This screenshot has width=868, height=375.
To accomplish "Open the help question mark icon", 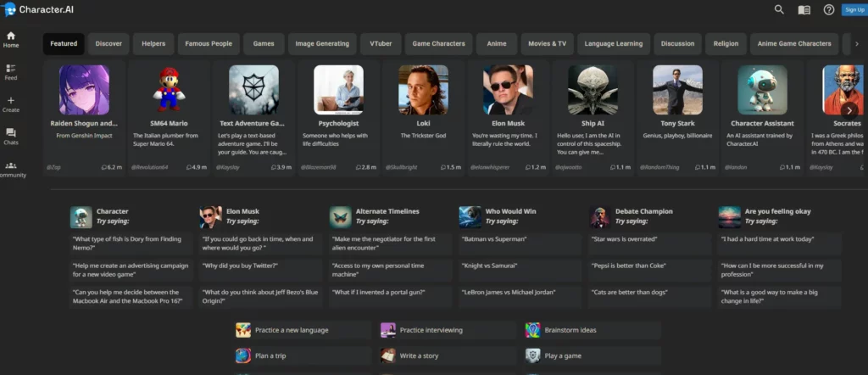I will 828,9.
